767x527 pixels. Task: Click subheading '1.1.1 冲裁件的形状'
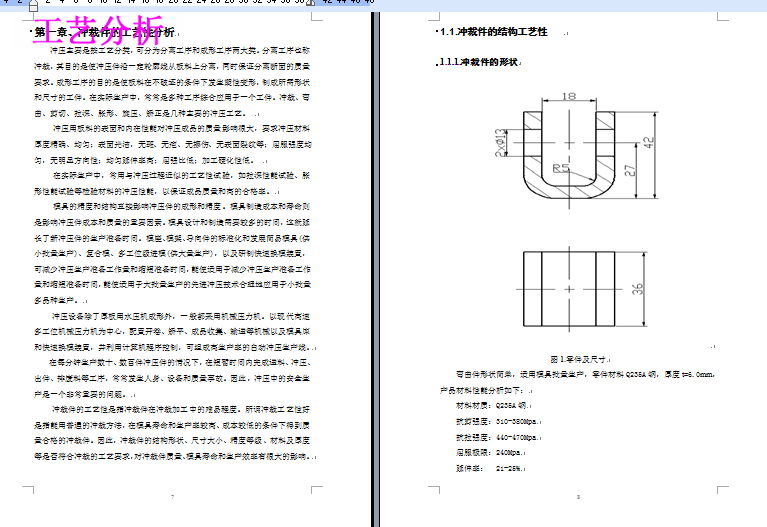(x=478, y=62)
